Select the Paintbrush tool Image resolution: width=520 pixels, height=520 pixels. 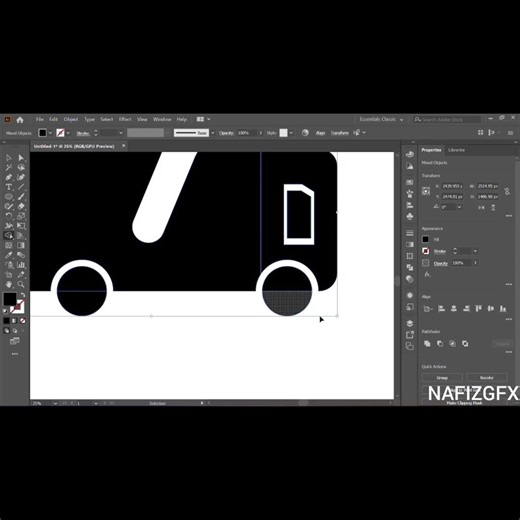tap(21, 197)
